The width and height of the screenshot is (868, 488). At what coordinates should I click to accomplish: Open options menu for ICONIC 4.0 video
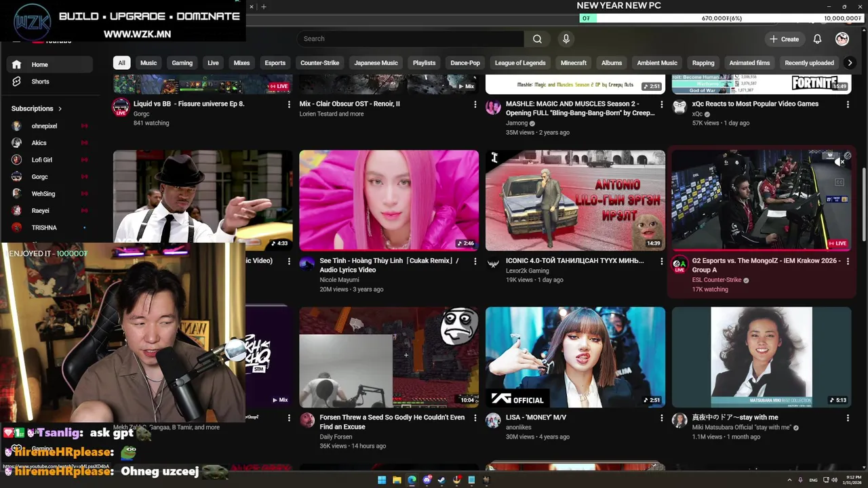tap(661, 261)
